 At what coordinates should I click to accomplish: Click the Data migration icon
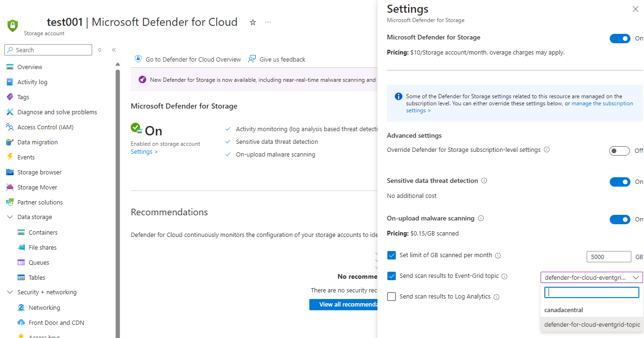point(10,142)
